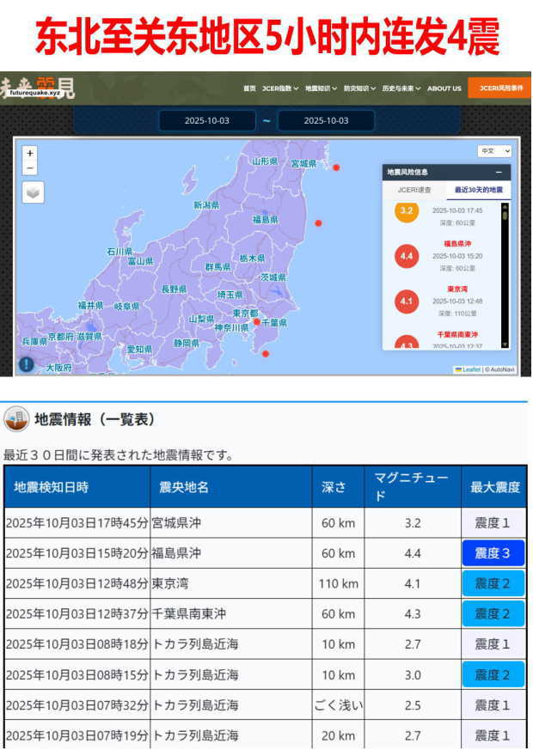Click the blue info exclamation icon on map
Screen dimensions: 533x756
click(27, 364)
